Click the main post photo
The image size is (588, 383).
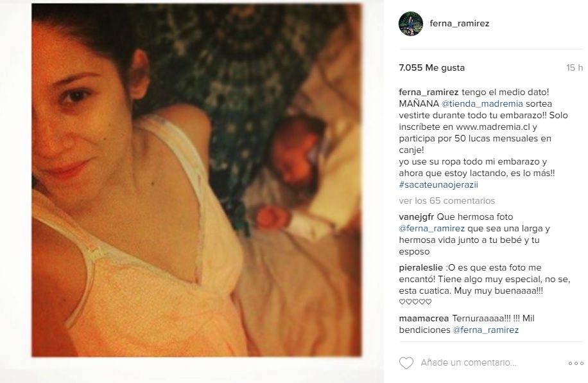(196, 180)
